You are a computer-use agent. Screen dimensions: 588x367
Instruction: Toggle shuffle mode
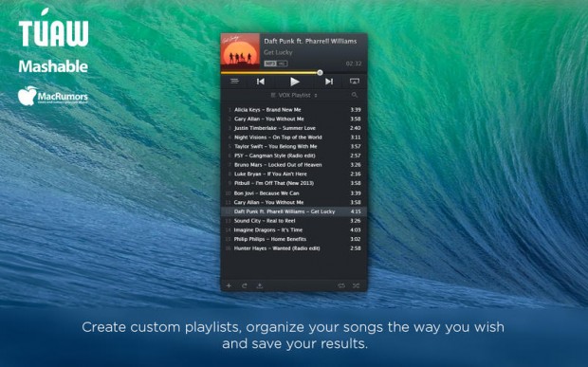point(356,286)
